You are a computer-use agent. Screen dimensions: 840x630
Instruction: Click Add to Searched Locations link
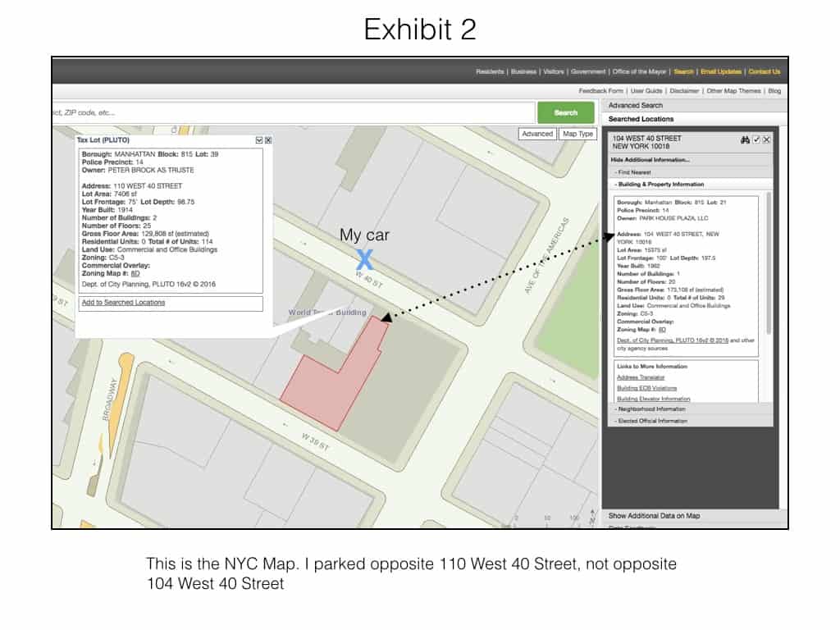123,303
